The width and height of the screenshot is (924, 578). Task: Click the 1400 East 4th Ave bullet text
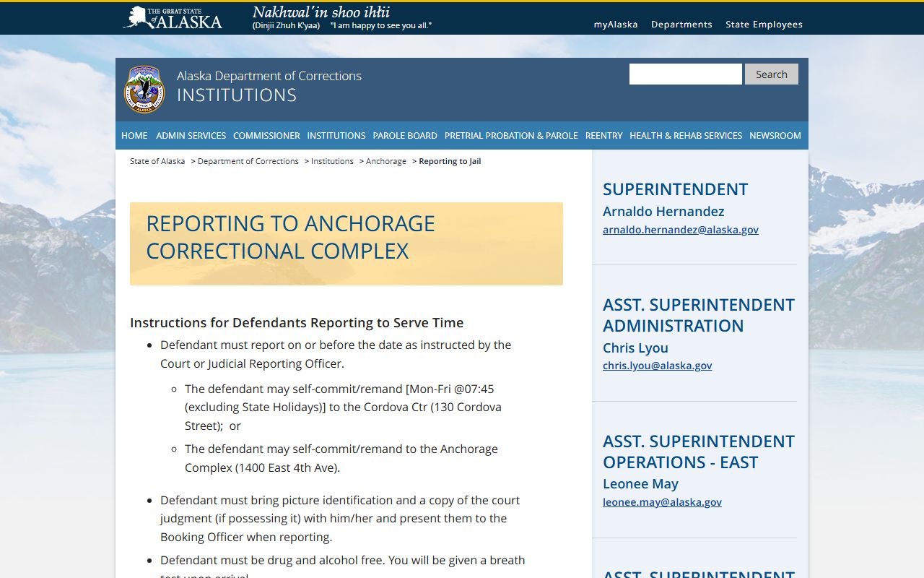point(341,458)
